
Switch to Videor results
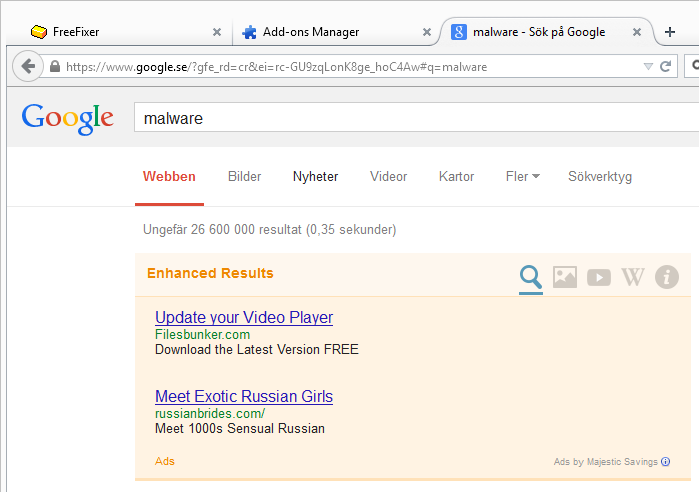(388, 176)
